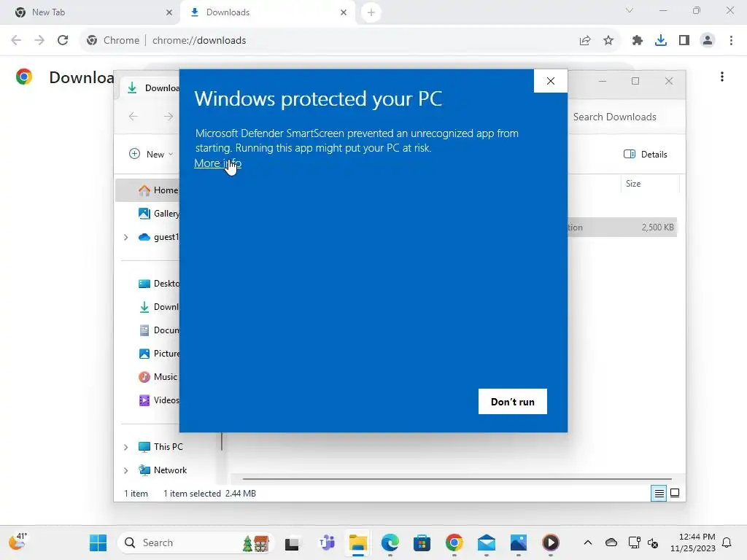Open Mail app from taskbar

[x=487, y=542]
